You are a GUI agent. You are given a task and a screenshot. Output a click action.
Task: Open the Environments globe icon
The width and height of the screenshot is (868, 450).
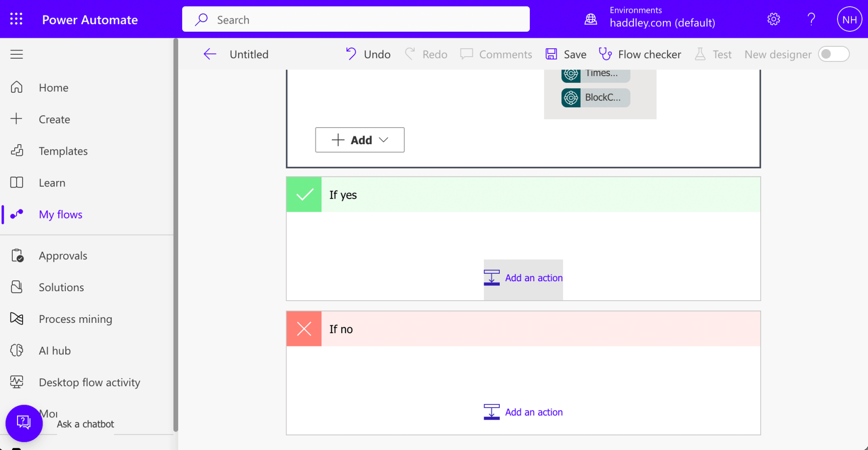click(590, 19)
